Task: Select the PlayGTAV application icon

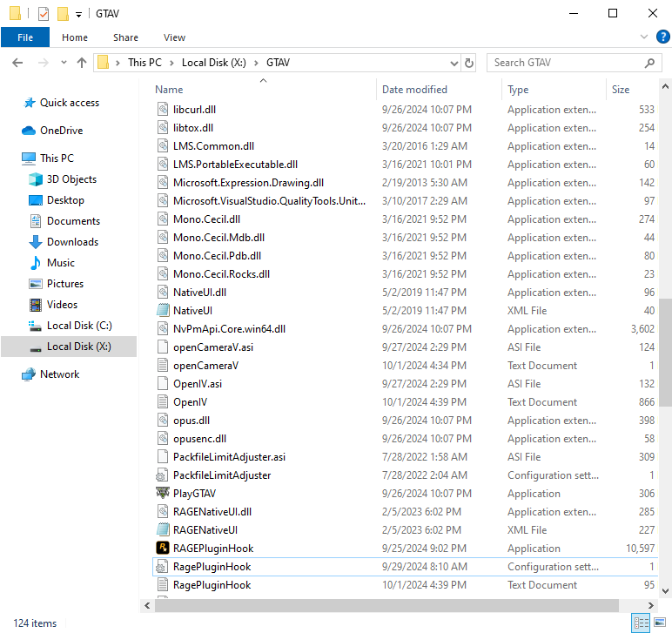Action: (162, 494)
